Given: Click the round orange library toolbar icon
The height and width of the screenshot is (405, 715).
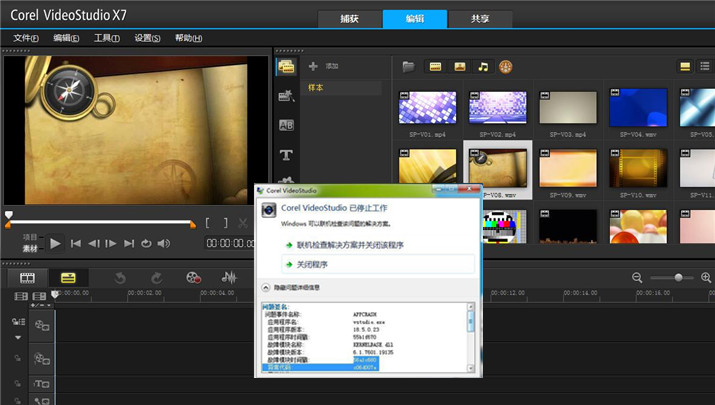Looking at the screenshot, I should coord(505,67).
